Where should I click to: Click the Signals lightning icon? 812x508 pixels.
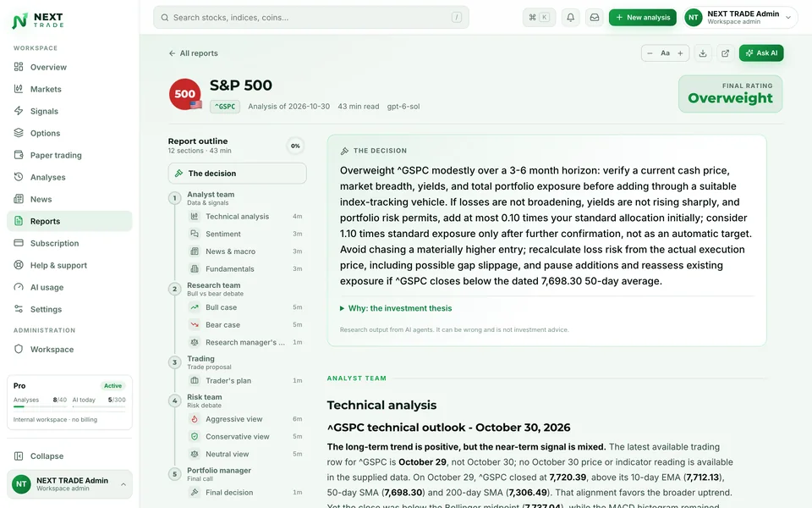tap(19, 111)
